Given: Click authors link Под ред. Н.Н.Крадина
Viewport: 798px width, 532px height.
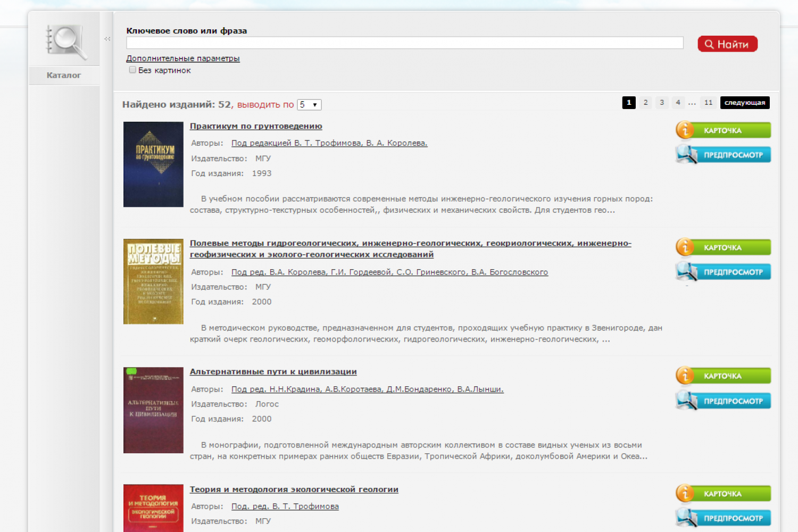Looking at the screenshot, I should (x=368, y=389).
